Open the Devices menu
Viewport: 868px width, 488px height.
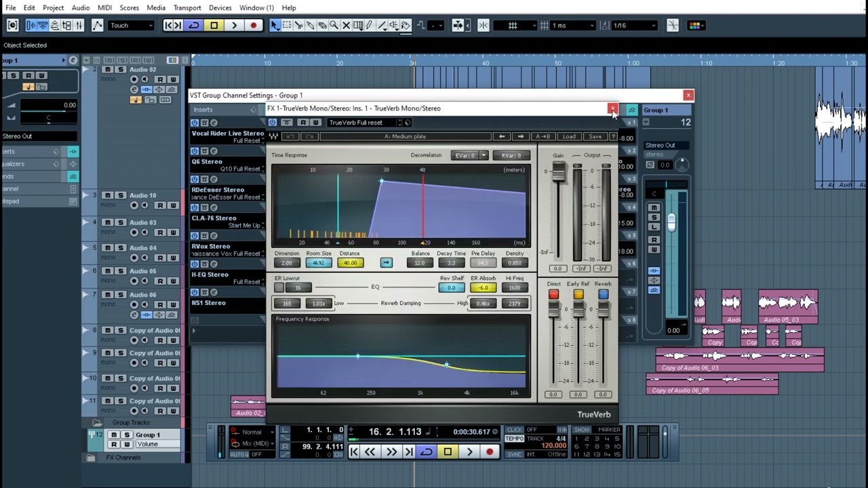coord(220,7)
